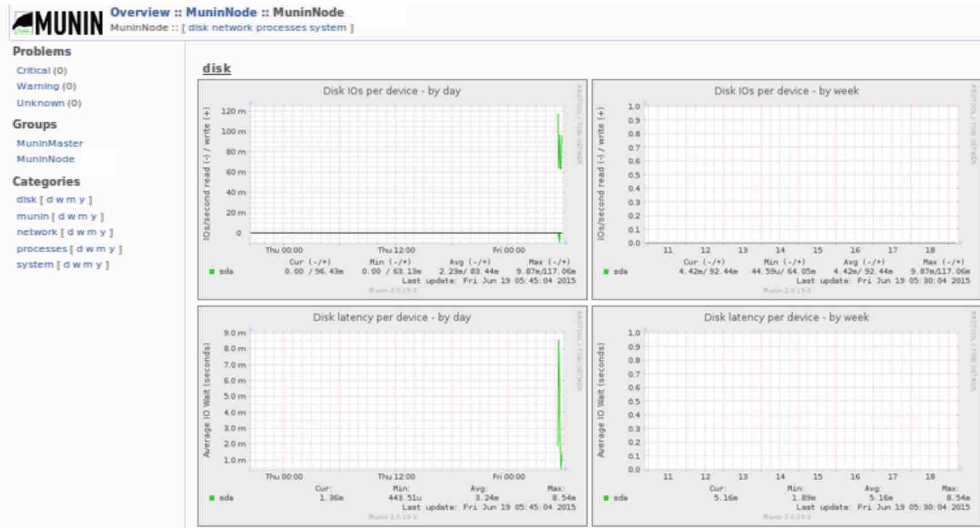Show yearly view 'y' for munin category

pyautogui.click(x=94, y=216)
